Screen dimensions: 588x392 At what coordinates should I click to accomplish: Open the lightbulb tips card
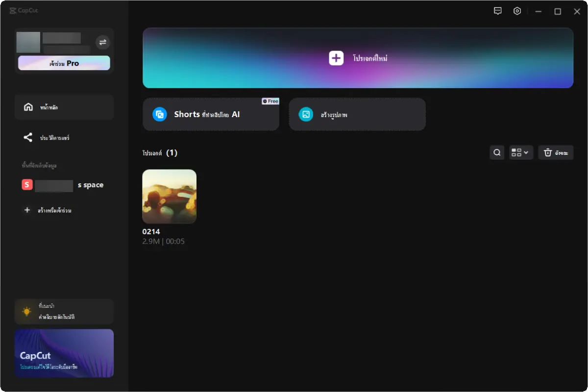pyautogui.click(x=64, y=312)
